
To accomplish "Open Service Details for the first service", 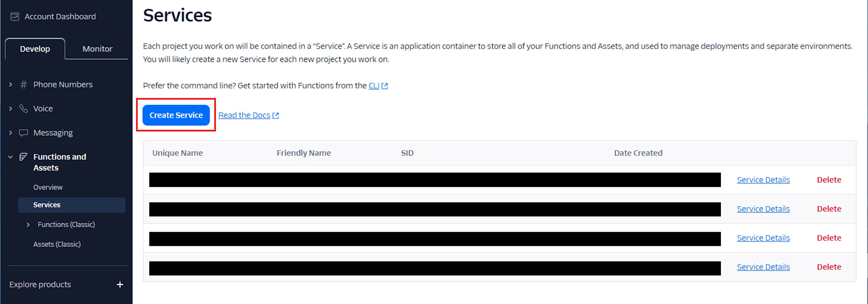I will click(763, 180).
